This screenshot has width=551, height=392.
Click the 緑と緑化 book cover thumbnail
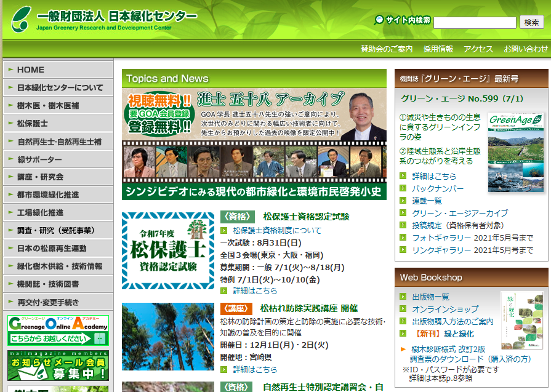(x=522, y=321)
